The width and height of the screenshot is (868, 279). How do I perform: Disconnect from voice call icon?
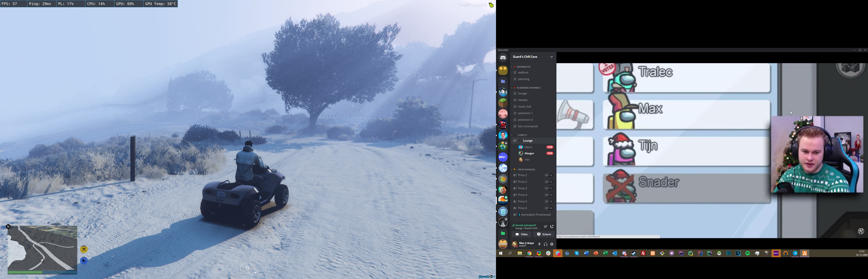(x=552, y=226)
